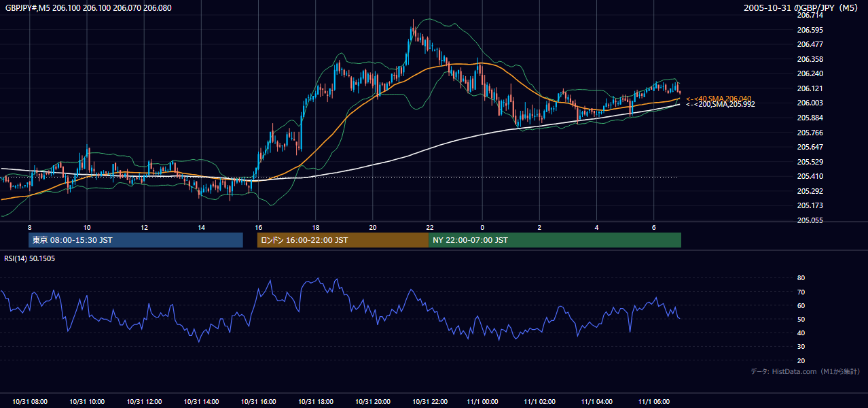Screen dimensions: 868x408
Task: Click hour label 4 under the price chart
Action: tap(596, 227)
